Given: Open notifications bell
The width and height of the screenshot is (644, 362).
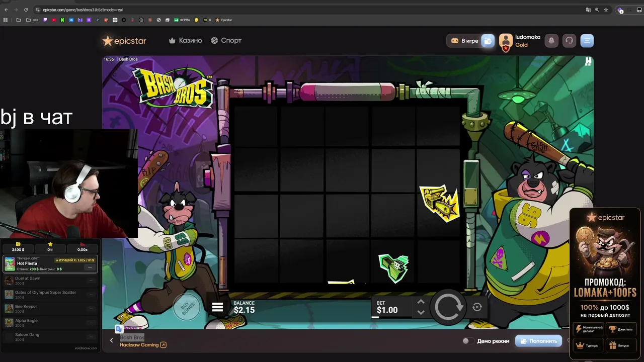Looking at the screenshot, I should pyautogui.click(x=551, y=41).
